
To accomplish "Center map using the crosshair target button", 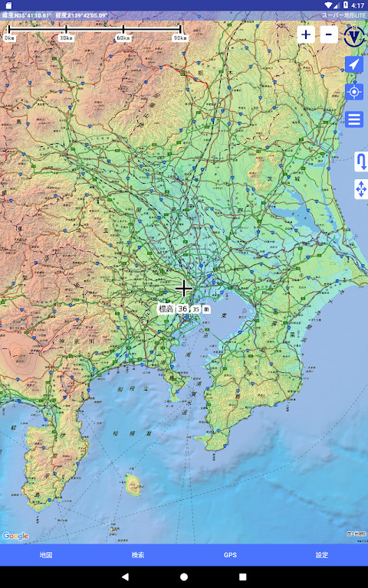I will pyautogui.click(x=354, y=92).
